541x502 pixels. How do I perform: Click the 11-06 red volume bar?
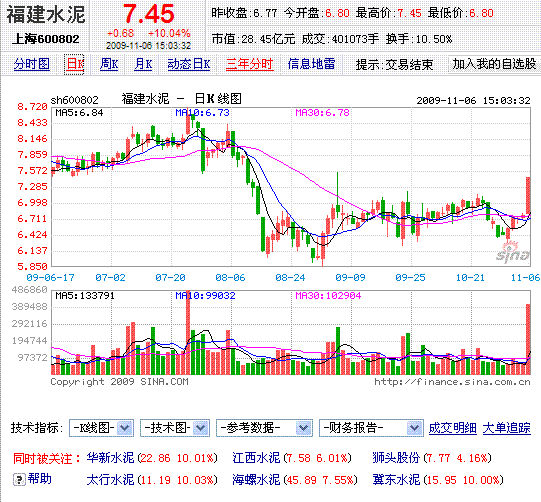click(x=528, y=339)
